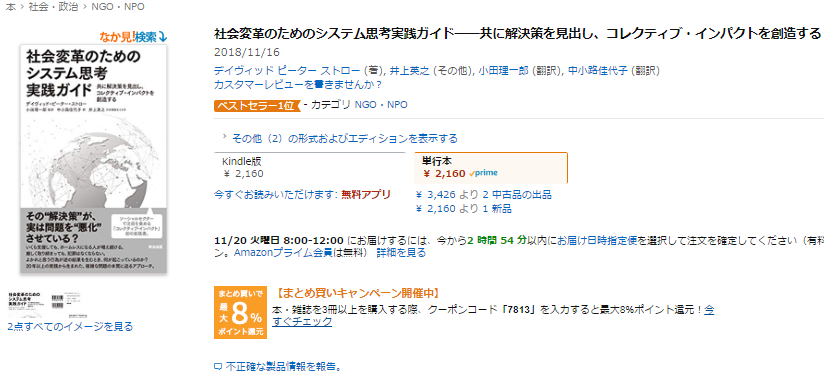The image size is (824, 384).
Task: Click 詳細を見る delivery details link
Action: (401, 253)
